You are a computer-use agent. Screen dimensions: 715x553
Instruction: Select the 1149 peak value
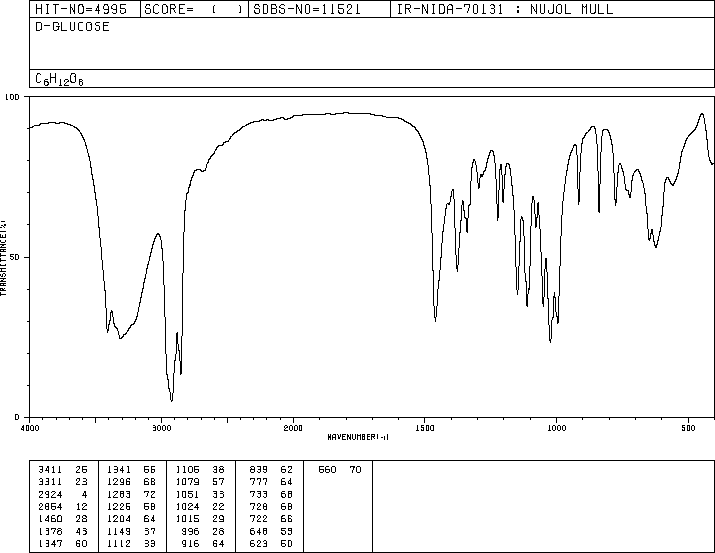click(119, 532)
